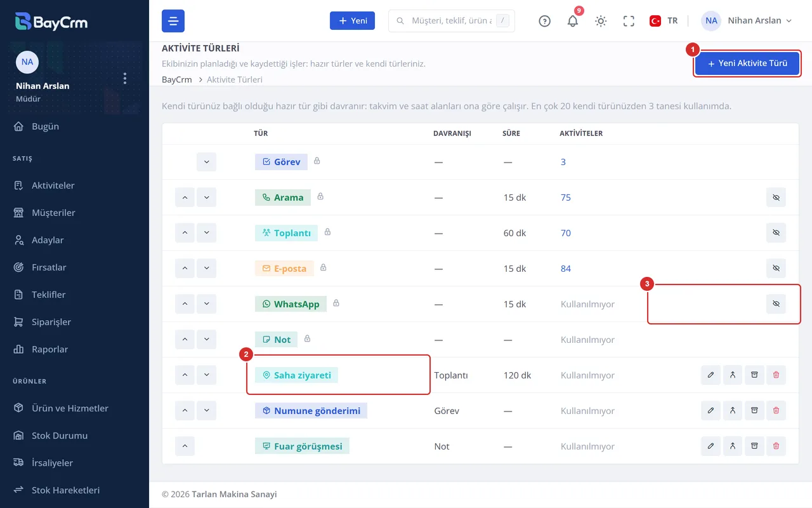Delete the Saha ziyareti type

[x=776, y=375]
